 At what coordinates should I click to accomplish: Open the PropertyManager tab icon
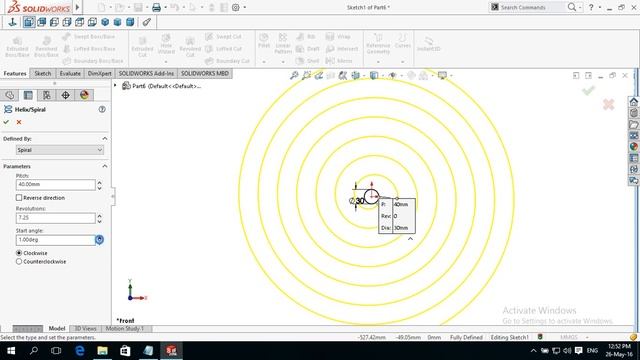pyautogui.click(x=28, y=95)
